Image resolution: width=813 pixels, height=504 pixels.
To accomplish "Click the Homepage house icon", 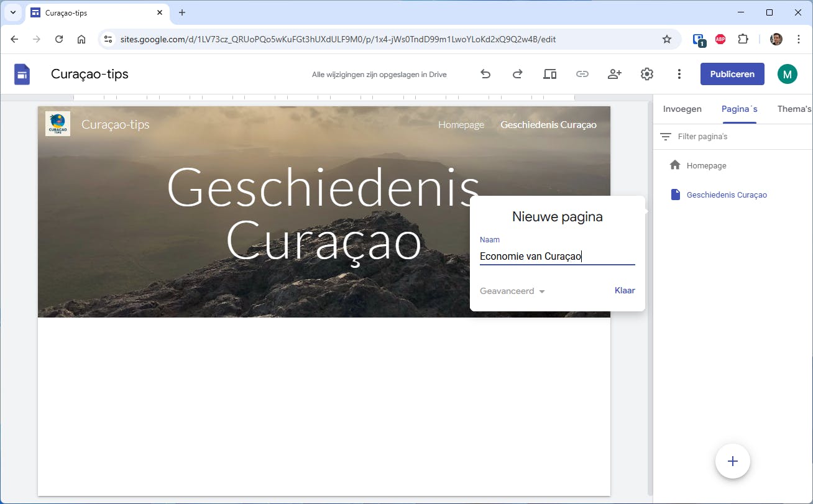I will pyautogui.click(x=675, y=165).
